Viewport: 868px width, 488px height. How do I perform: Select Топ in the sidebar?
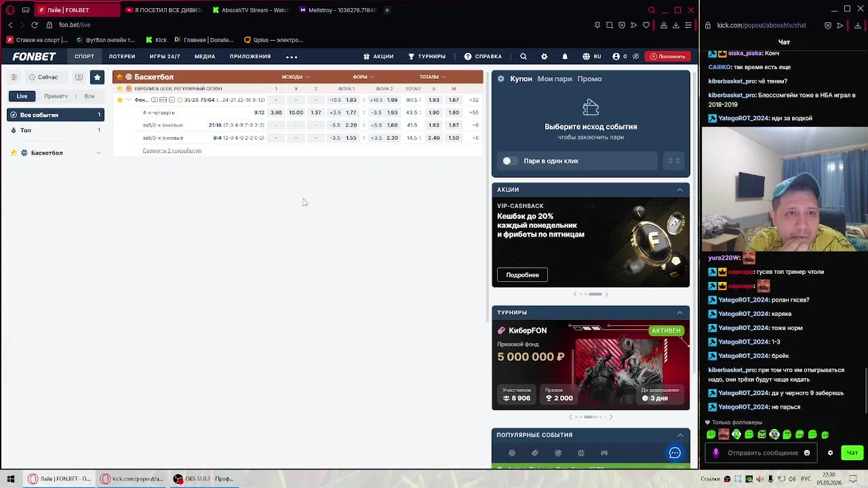(56, 130)
